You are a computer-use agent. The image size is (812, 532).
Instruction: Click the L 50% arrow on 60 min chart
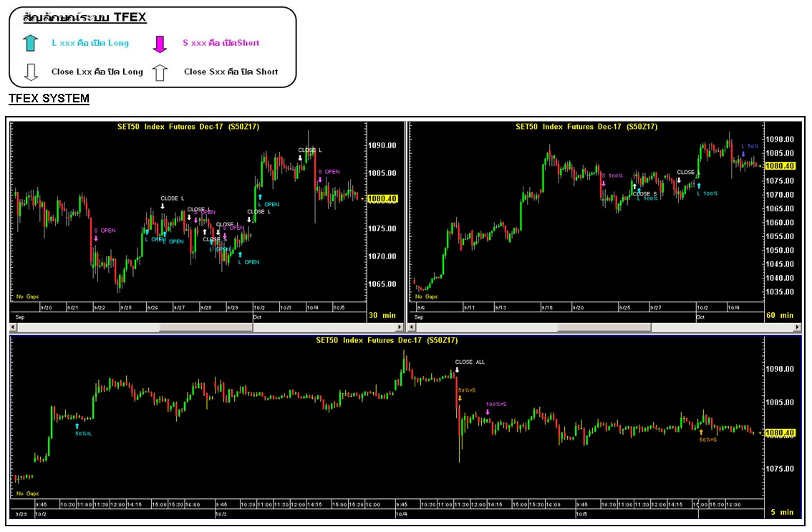point(743,154)
